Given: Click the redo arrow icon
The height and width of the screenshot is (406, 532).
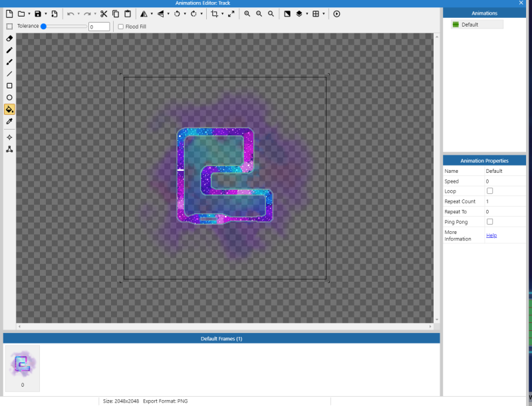Looking at the screenshot, I should [x=87, y=14].
